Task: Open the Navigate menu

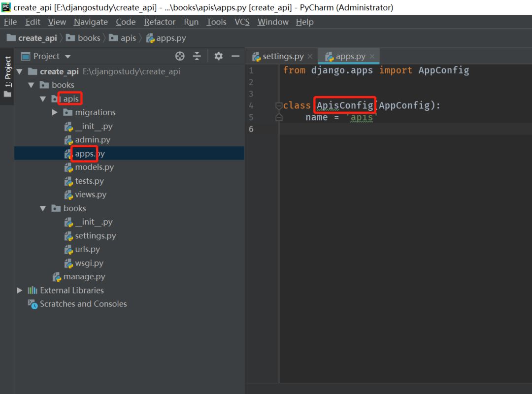Action: 91,22
